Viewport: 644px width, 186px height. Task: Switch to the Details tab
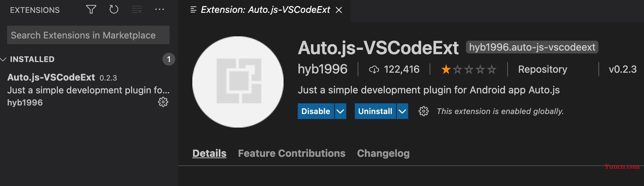tap(209, 153)
